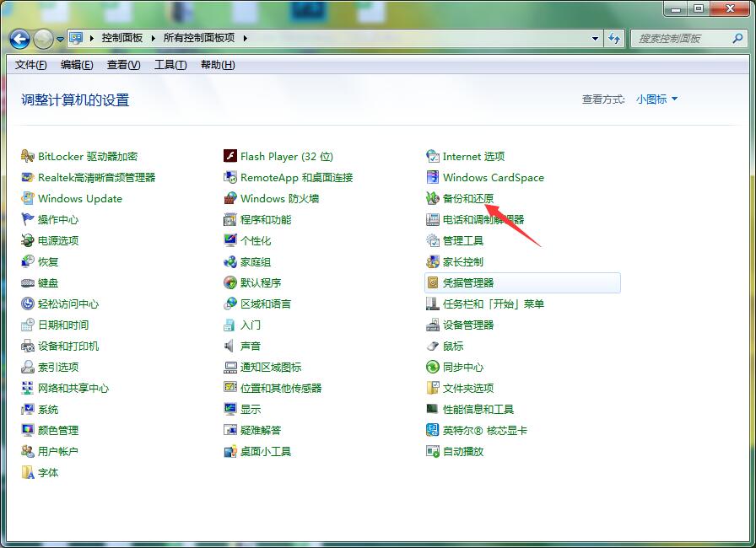The height and width of the screenshot is (548, 756).
Task: Click the 默认程序 icon
Action: pos(230,282)
